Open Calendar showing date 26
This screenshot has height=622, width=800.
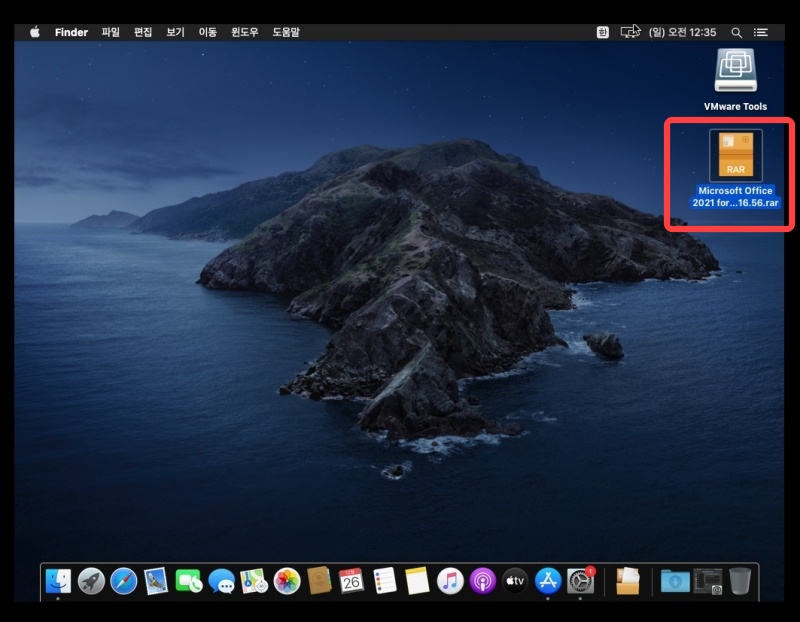pyautogui.click(x=352, y=581)
